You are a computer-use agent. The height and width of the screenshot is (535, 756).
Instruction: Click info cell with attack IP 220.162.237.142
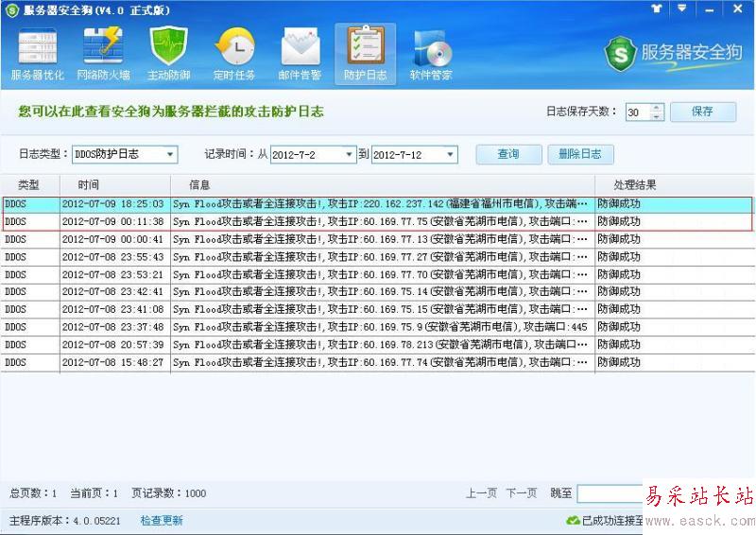(x=383, y=204)
